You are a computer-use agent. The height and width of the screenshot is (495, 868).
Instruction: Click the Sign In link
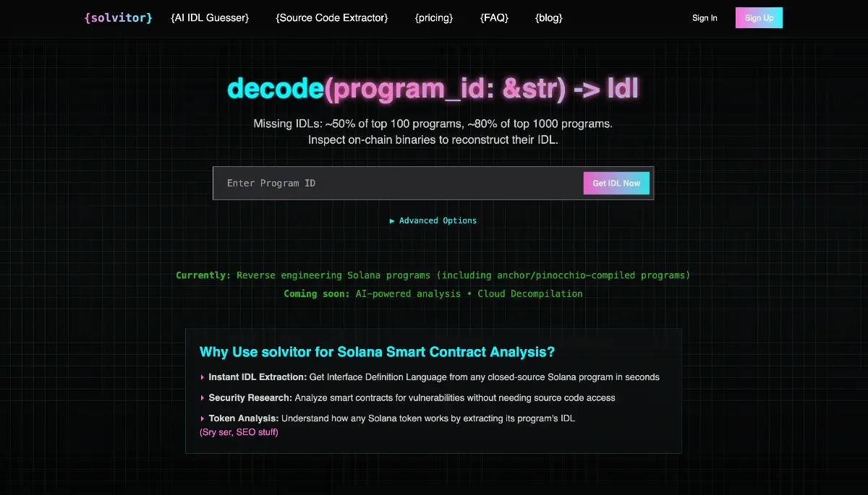705,18
